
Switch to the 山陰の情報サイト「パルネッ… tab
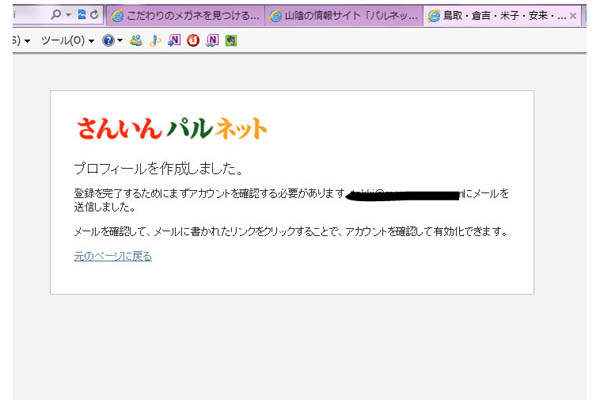pos(344,16)
